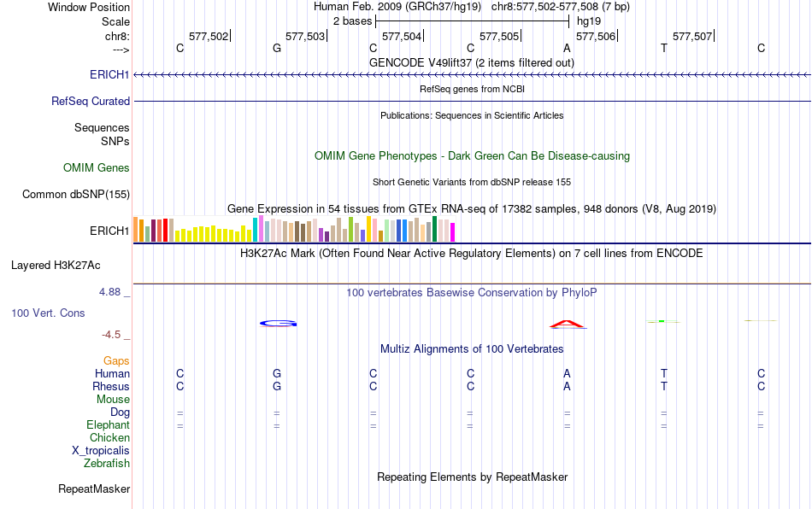The width and height of the screenshot is (812, 509).
Task: Select the Zebrafish species label
Action: (107, 463)
